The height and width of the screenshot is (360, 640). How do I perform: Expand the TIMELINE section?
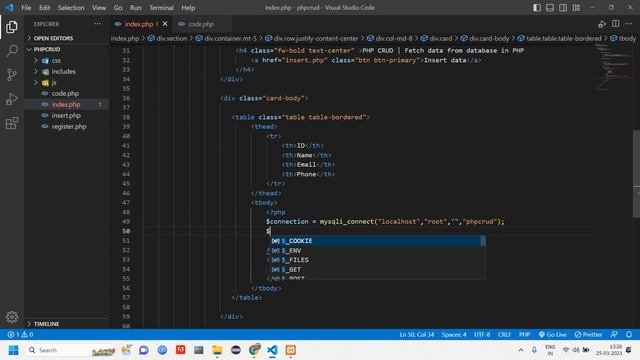click(x=46, y=324)
